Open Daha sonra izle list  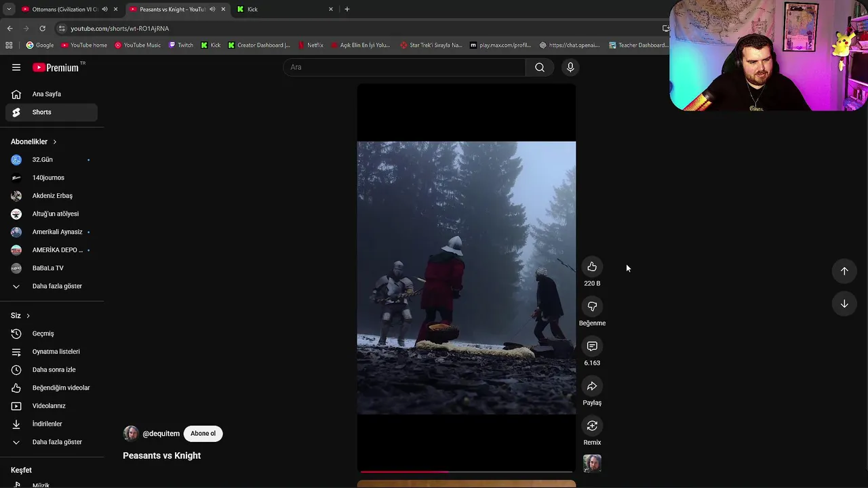tap(52, 369)
